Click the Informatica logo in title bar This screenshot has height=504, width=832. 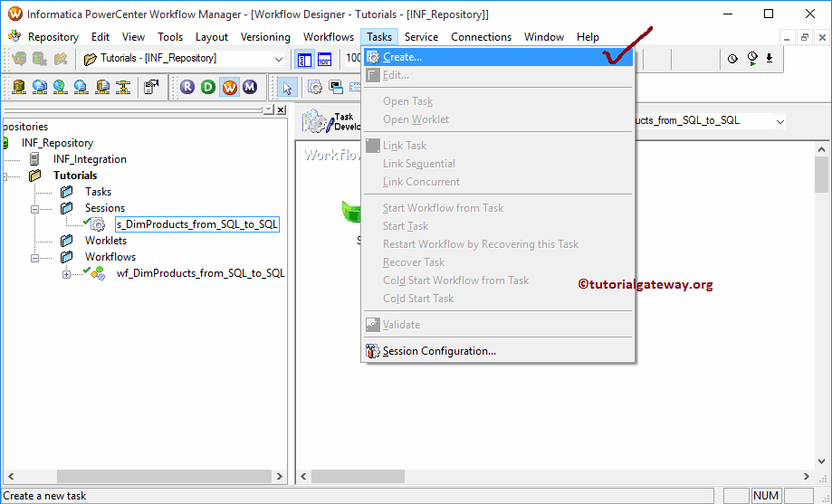click(15, 14)
